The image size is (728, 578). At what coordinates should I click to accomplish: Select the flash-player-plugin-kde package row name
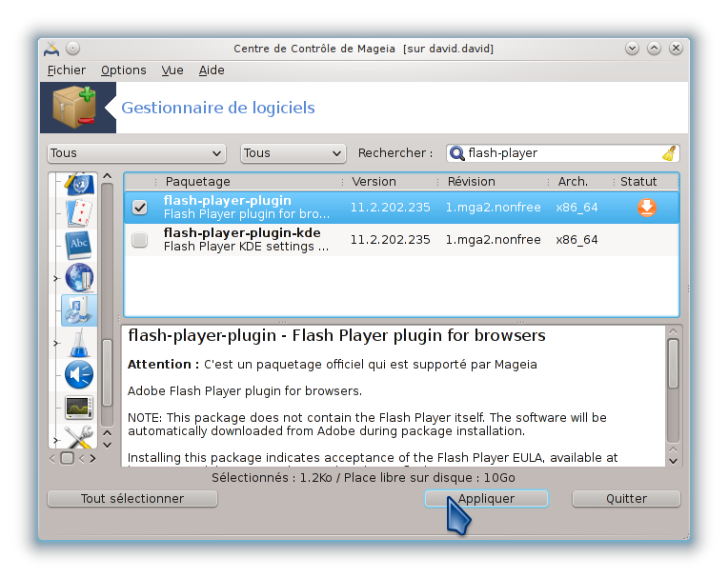click(x=242, y=233)
